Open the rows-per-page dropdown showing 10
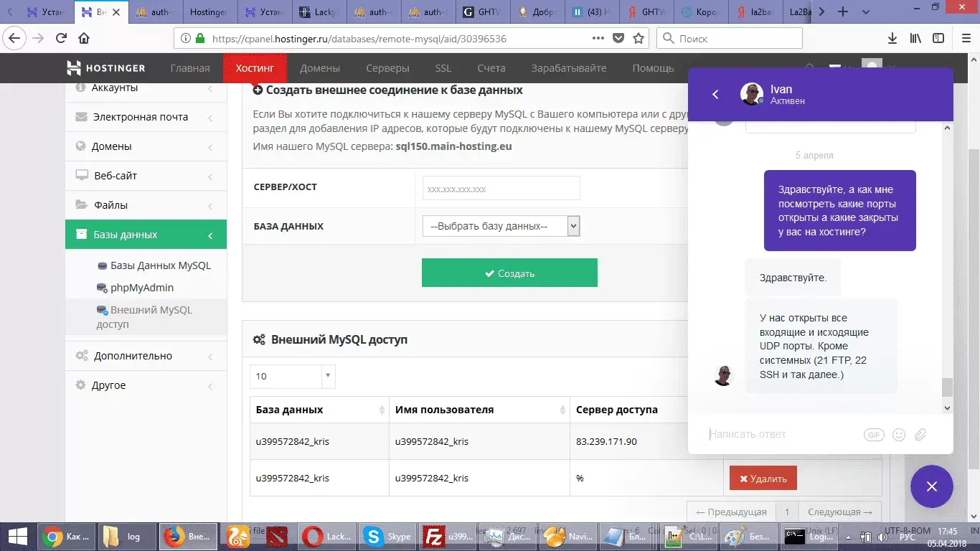Image resolution: width=980 pixels, height=551 pixels. (292, 376)
